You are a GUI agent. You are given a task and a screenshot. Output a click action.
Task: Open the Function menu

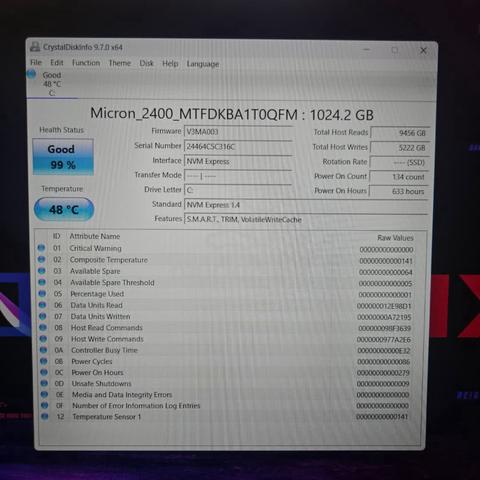pos(86,63)
